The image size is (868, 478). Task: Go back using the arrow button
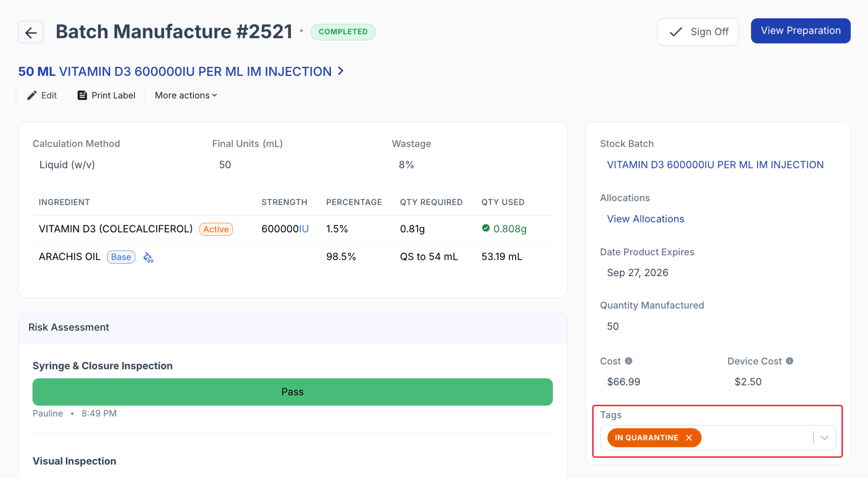tap(31, 32)
